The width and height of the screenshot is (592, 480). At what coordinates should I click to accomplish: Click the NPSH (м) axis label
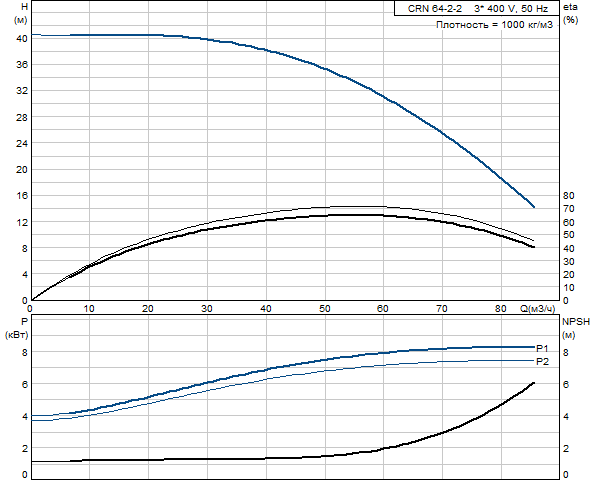pyautogui.click(x=576, y=328)
